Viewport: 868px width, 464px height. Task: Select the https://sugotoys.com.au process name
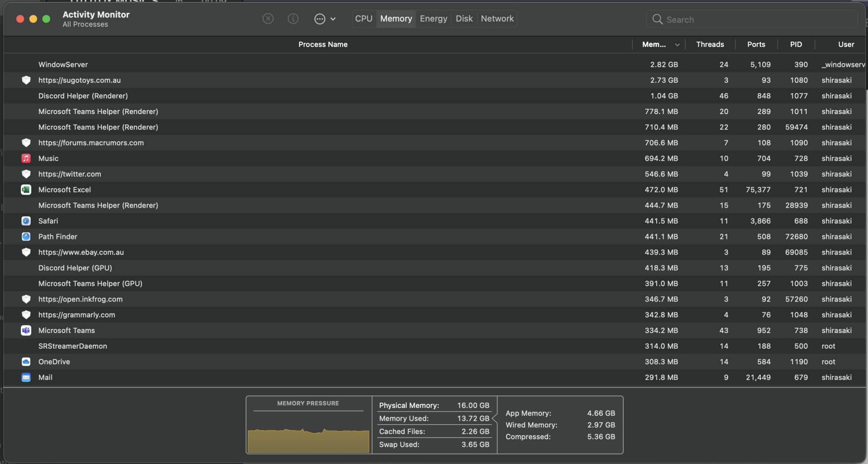point(79,80)
